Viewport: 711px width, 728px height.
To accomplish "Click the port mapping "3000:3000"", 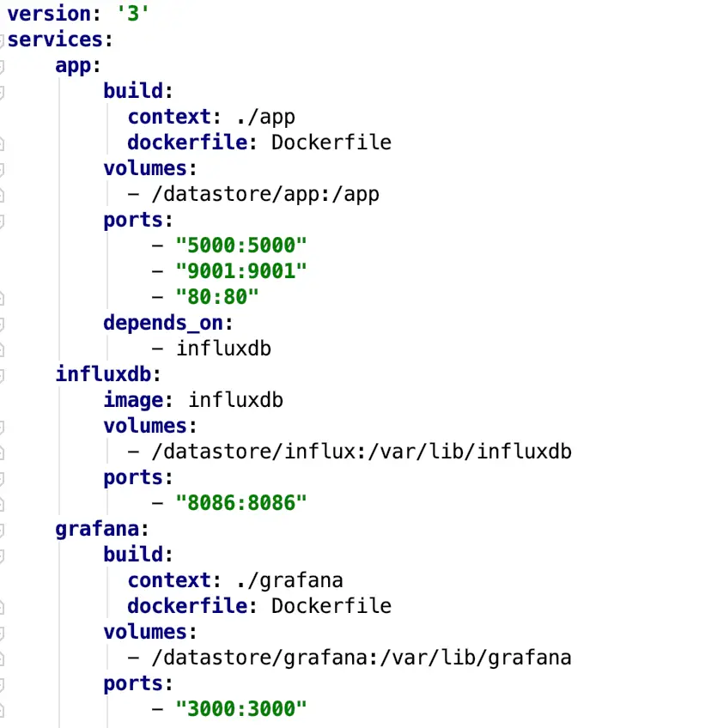I will coord(241,708).
